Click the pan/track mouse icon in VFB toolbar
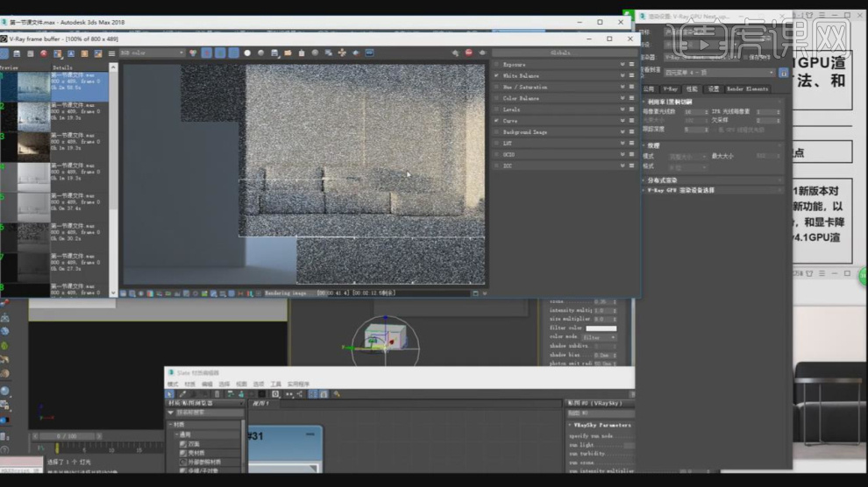Image resolution: width=868 pixels, height=487 pixels. (342, 53)
